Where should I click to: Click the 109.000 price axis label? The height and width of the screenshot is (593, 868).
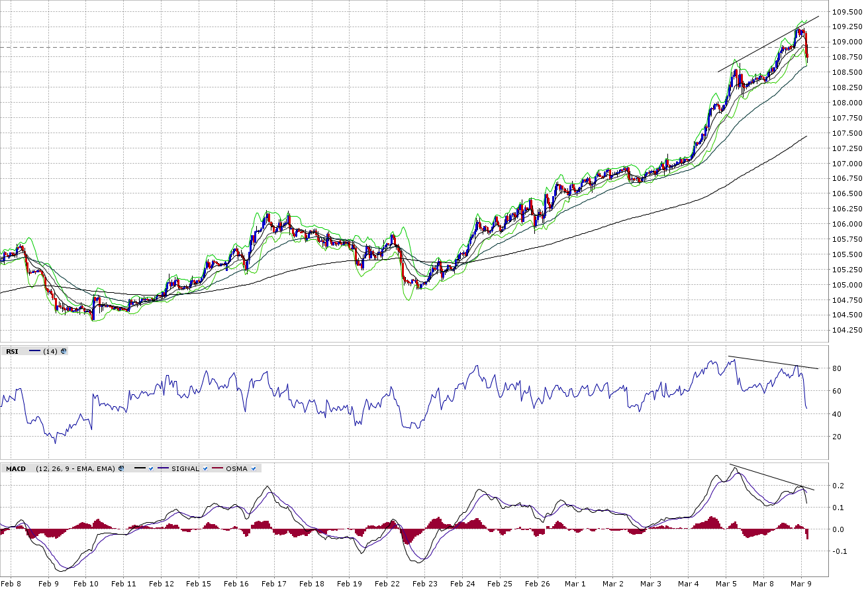click(847, 42)
